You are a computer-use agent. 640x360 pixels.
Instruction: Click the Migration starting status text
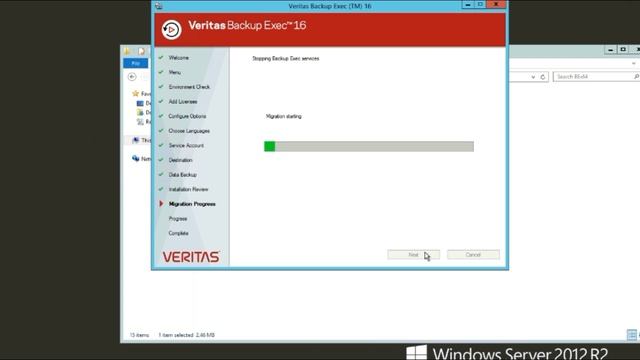[x=284, y=117]
